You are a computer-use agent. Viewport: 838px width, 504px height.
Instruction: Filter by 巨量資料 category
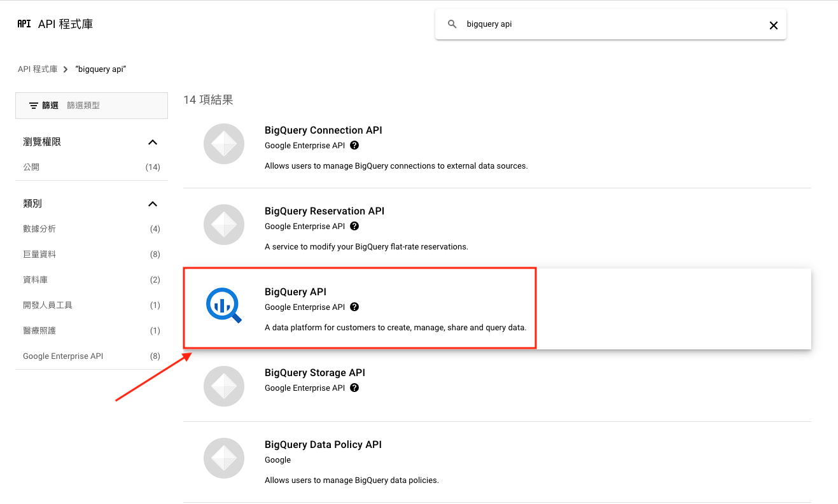pyautogui.click(x=92, y=255)
